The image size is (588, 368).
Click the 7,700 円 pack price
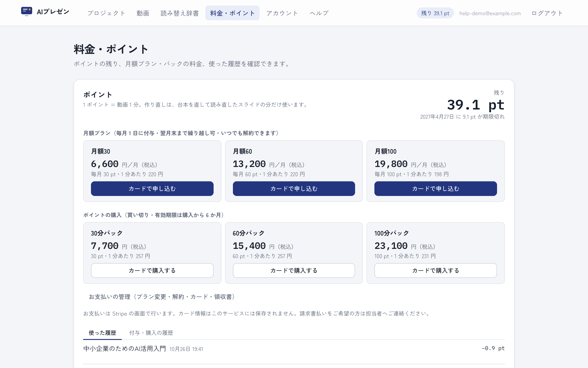(x=119, y=246)
